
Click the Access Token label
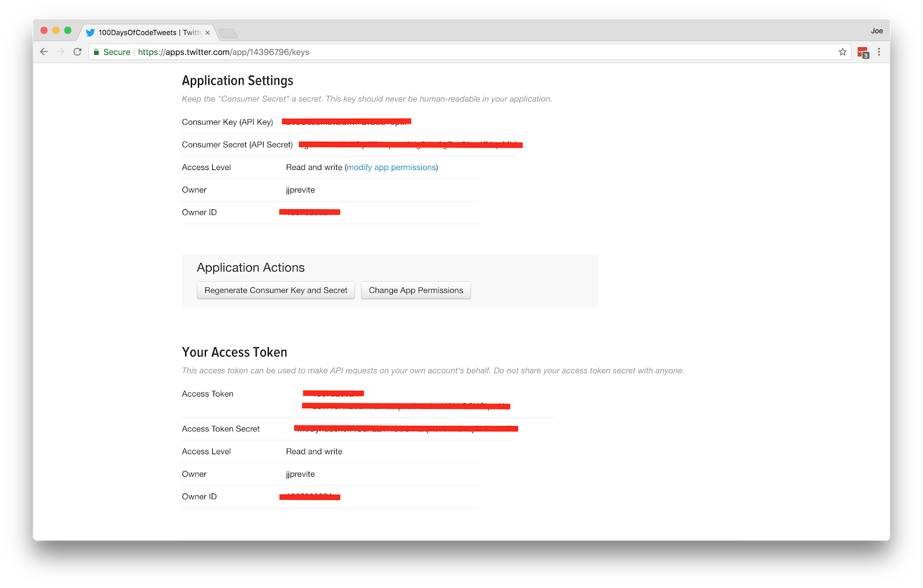(x=208, y=394)
